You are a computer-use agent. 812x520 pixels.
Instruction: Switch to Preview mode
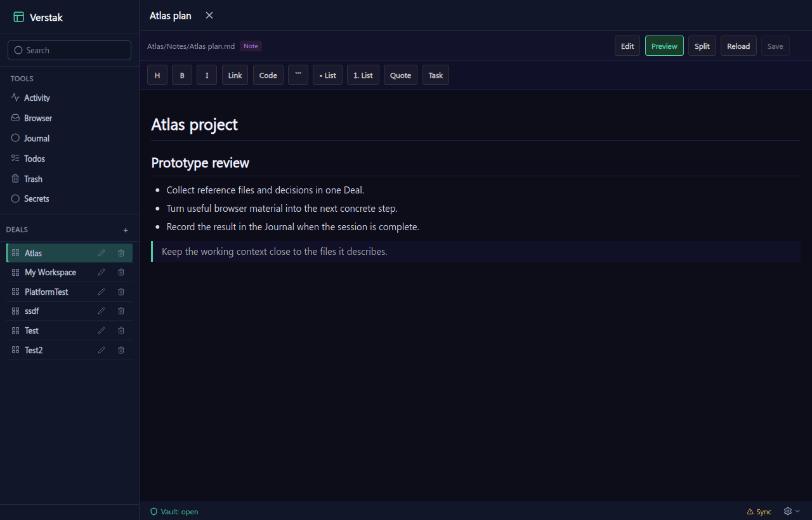pyautogui.click(x=664, y=46)
